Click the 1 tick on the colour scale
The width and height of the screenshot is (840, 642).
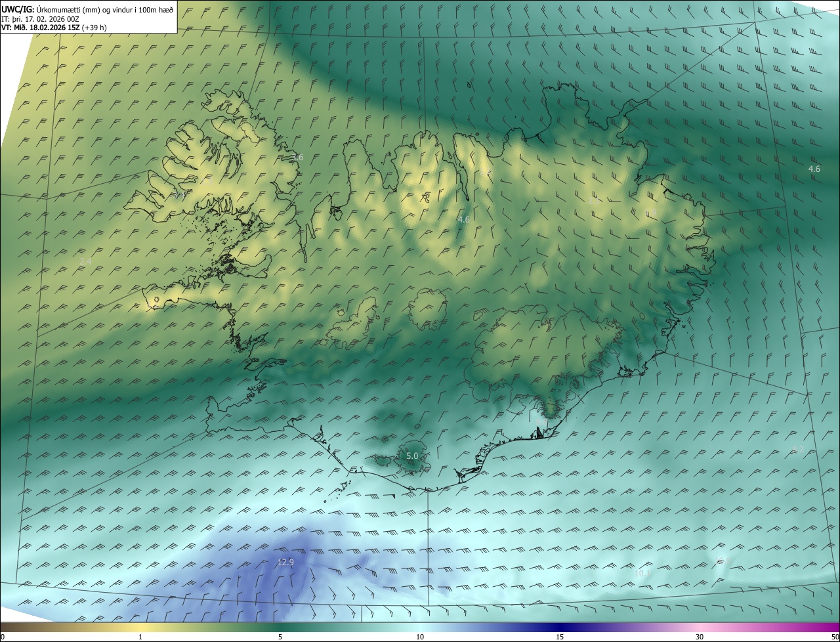140,637
